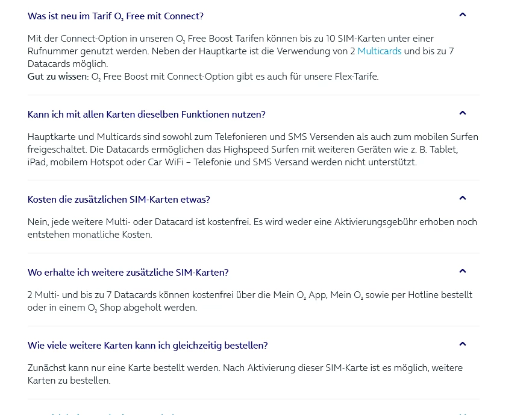Open the Multicards link
Viewport: 532px width, 415px height.
[379, 51]
